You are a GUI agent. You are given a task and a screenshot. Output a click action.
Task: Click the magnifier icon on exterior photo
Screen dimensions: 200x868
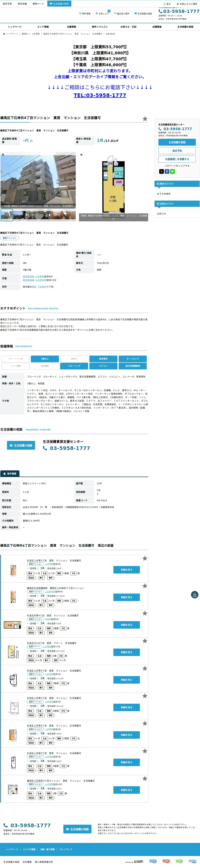[x=3, y=155]
